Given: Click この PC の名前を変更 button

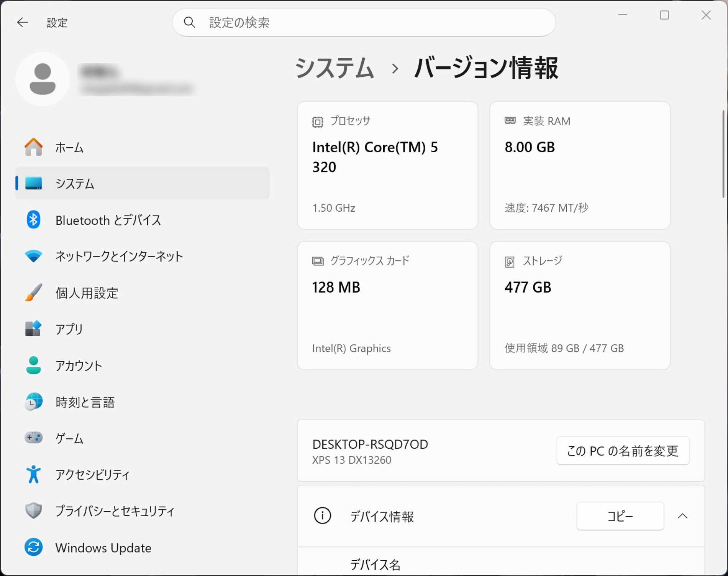Looking at the screenshot, I should [x=623, y=451].
